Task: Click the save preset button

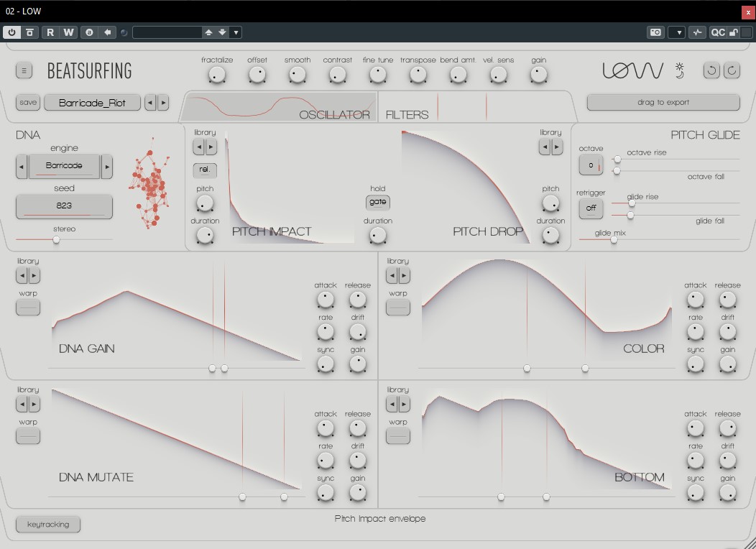Action: click(x=28, y=103)
